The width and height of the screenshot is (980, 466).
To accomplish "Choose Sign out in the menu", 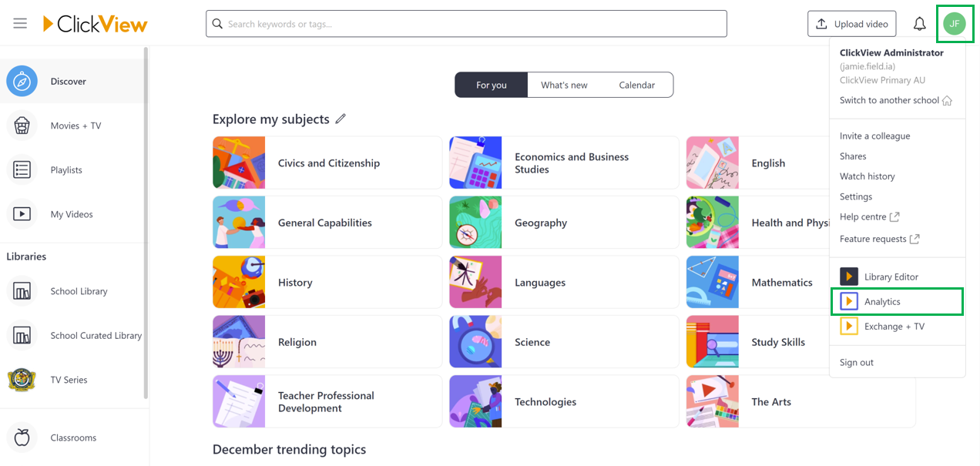I will [857, 362].
